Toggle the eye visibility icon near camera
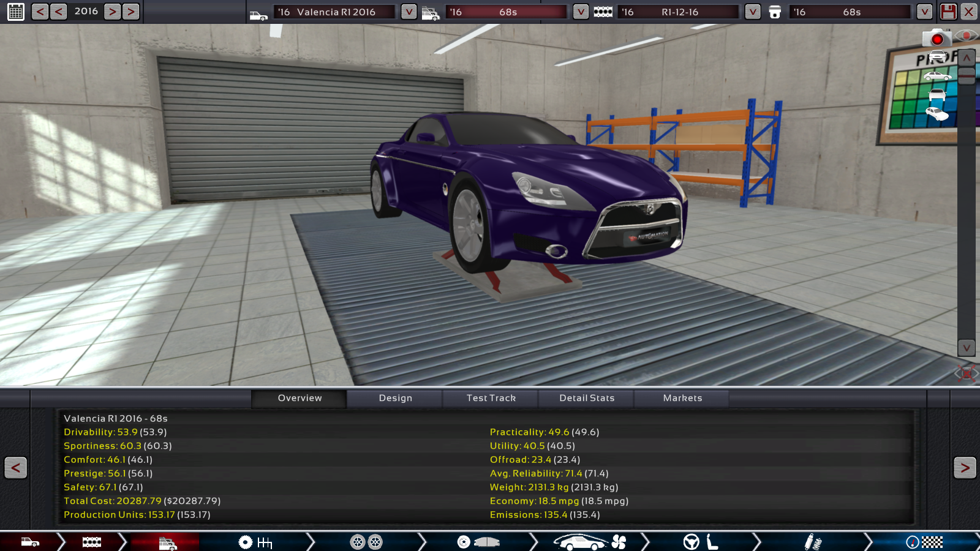Image resolution: width=980 pixels, height=551 pixels. [x=967, y=36]
